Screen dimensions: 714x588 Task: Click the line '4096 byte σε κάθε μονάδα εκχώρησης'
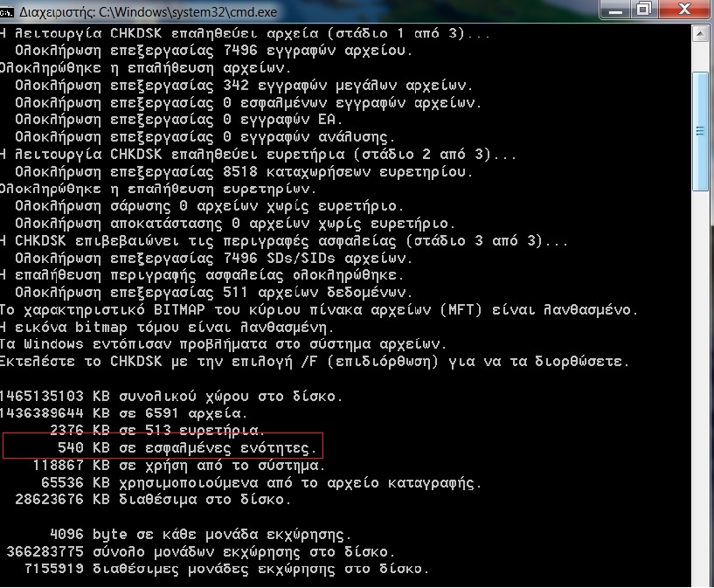click(x=200, y=535)
